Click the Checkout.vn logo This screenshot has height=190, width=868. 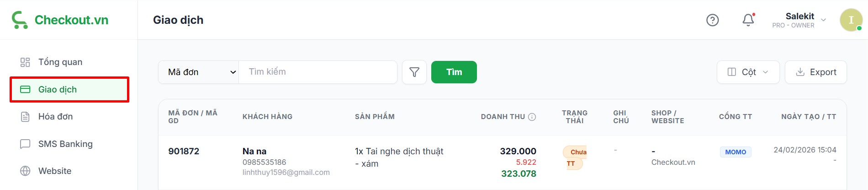pos(60,20)
